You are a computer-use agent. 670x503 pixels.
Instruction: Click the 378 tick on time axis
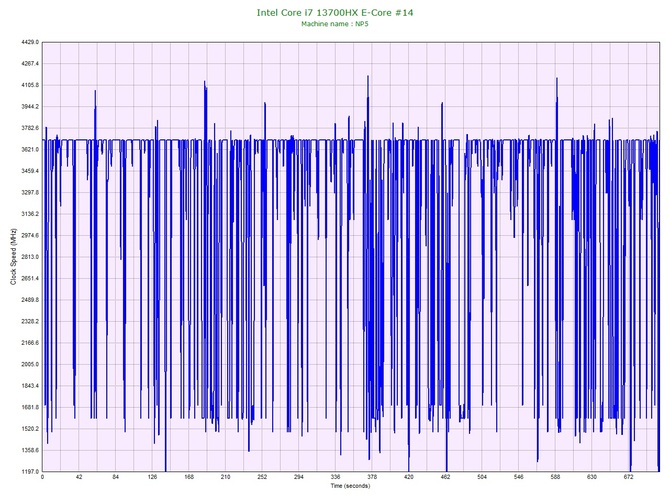[x=372, y=477]
